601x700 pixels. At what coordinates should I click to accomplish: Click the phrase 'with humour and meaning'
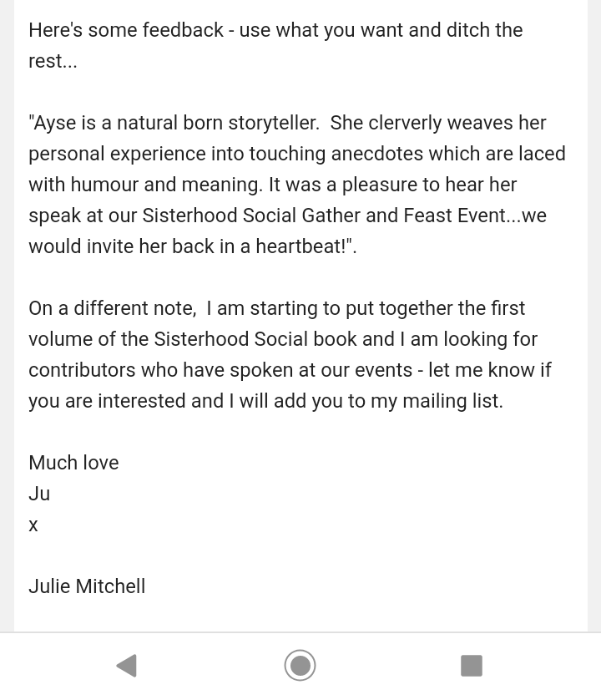145,185
